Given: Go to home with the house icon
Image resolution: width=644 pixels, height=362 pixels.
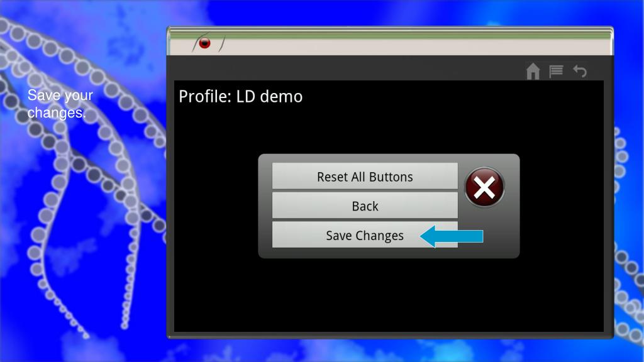Looking at the screenshot, I should click(x=533, y=72).
